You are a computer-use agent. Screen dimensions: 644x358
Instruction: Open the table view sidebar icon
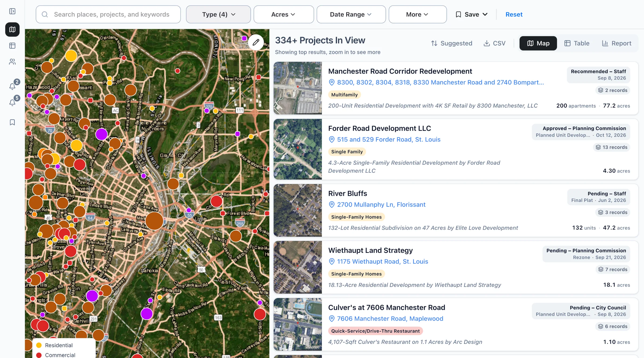point(12,46)
